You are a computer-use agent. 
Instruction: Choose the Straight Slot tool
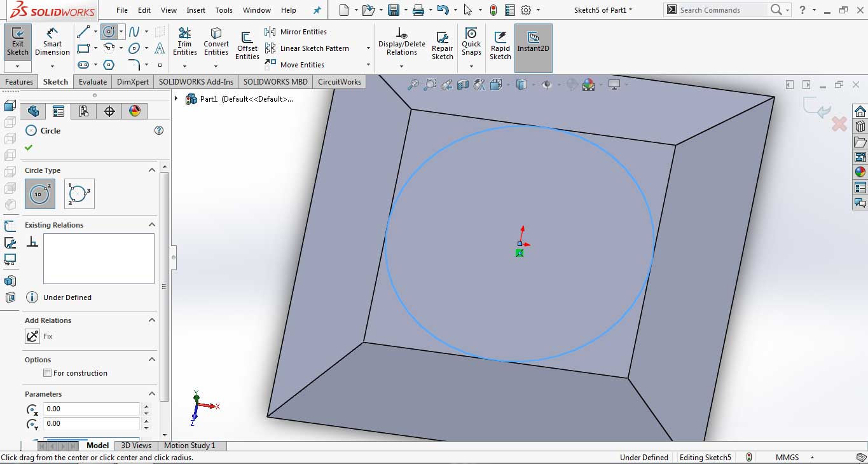click(x=83, y=65)
